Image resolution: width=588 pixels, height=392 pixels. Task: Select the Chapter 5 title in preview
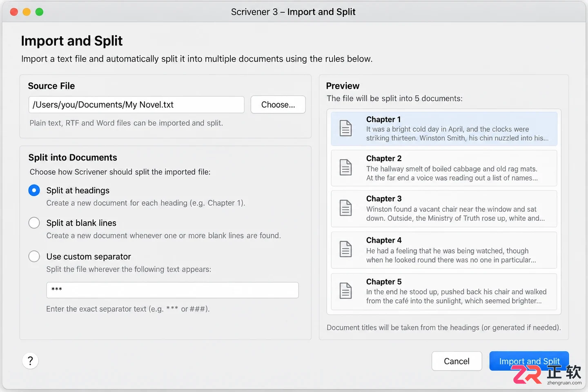(x=384, y=282)
